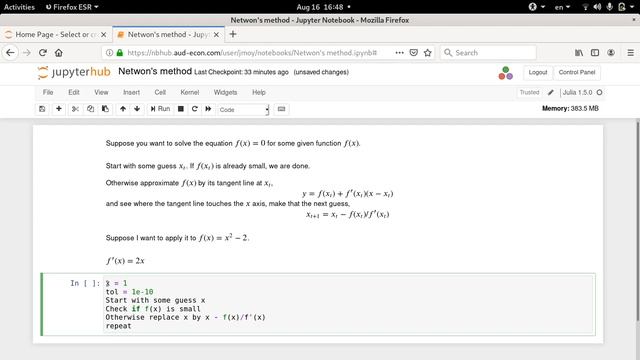This screenshot has height=360, width=640.
Task: Click the Trusted notebook indicator
Action: point(529,92)
